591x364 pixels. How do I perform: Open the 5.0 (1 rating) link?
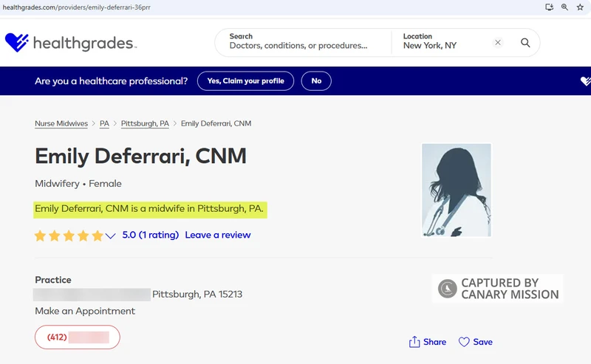[151, 235]
